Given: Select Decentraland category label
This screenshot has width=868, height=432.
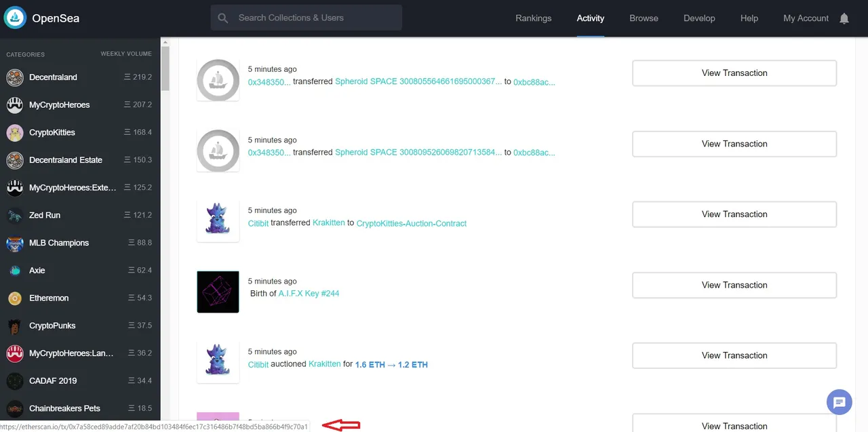Looking at the screenshot, I should (53, 77).
